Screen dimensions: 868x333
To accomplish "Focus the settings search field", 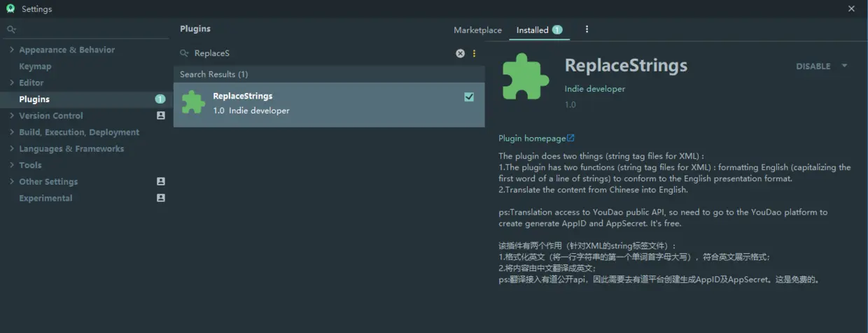I will pyautogui.click(x=86, y=29).
